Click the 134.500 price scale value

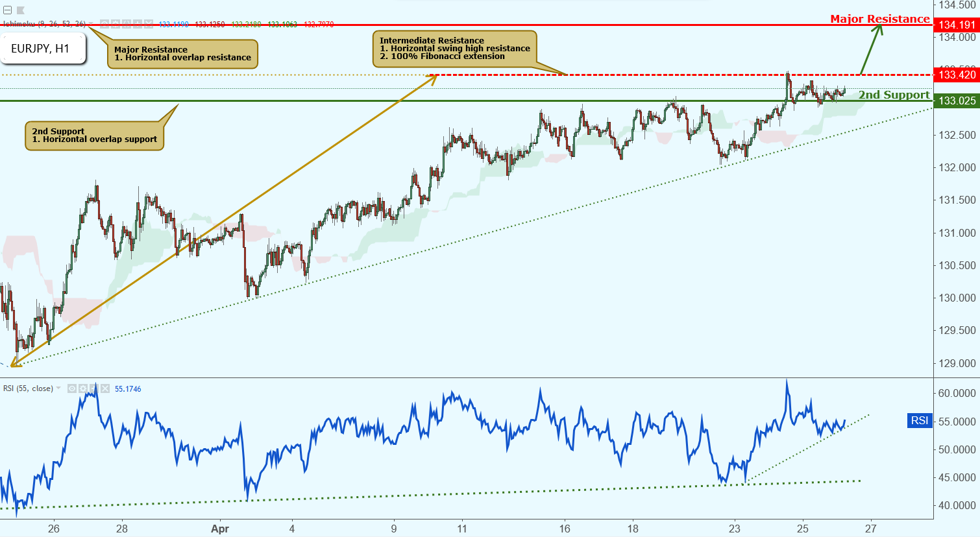pos(957,5)
